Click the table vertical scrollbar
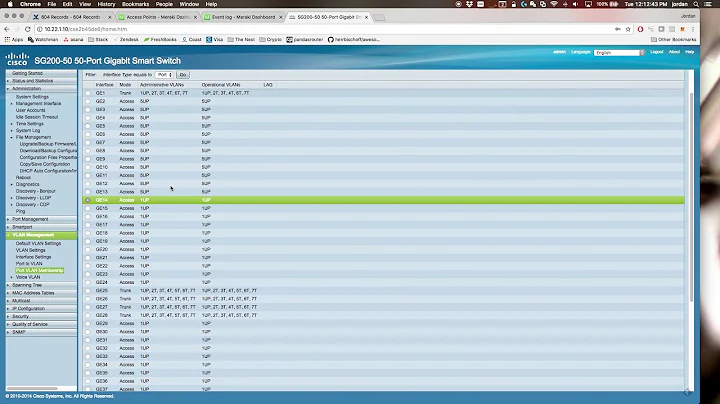Screen dimensions: 720x404 (x=692, y=197)
